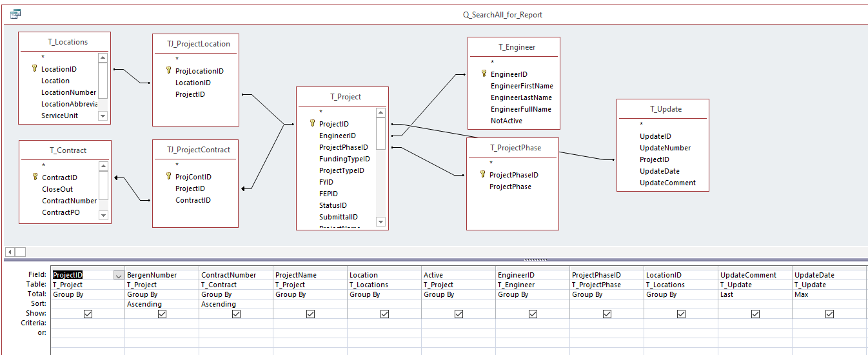Select the T_Update table title bar

point(663,109)
